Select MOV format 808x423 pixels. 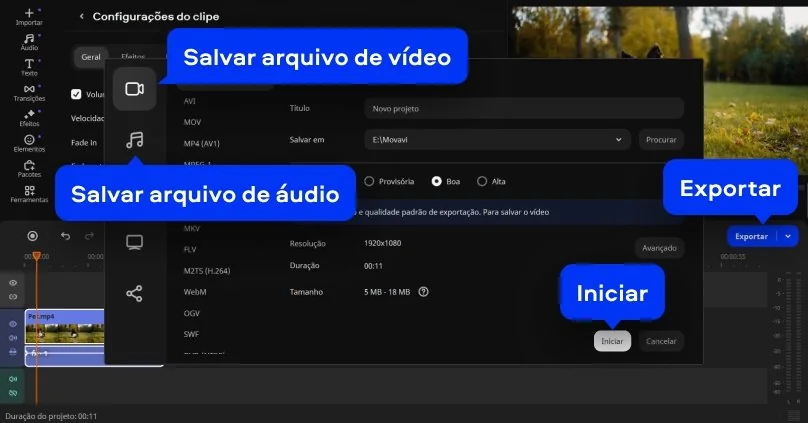click(192, 122)
